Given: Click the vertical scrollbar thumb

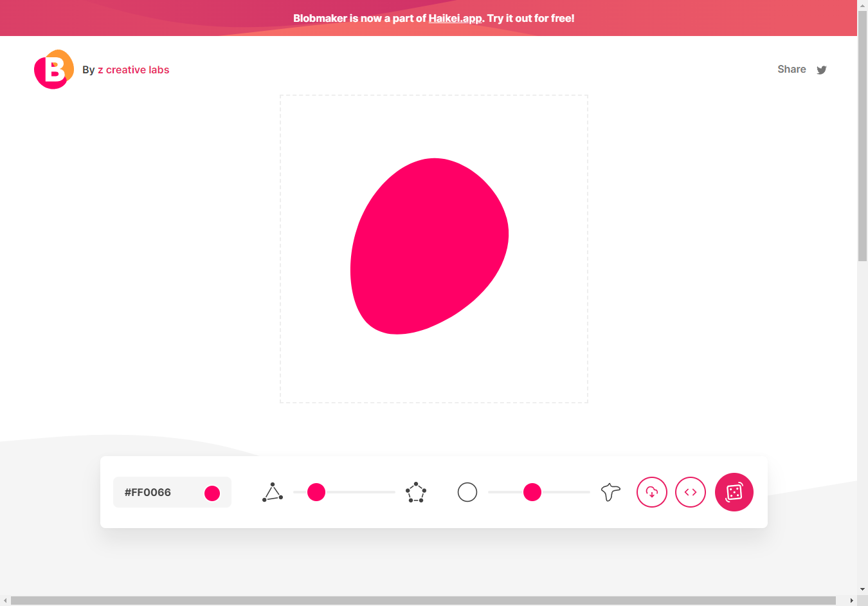Looking at the screenshot, I should click(x=862, y=135).
